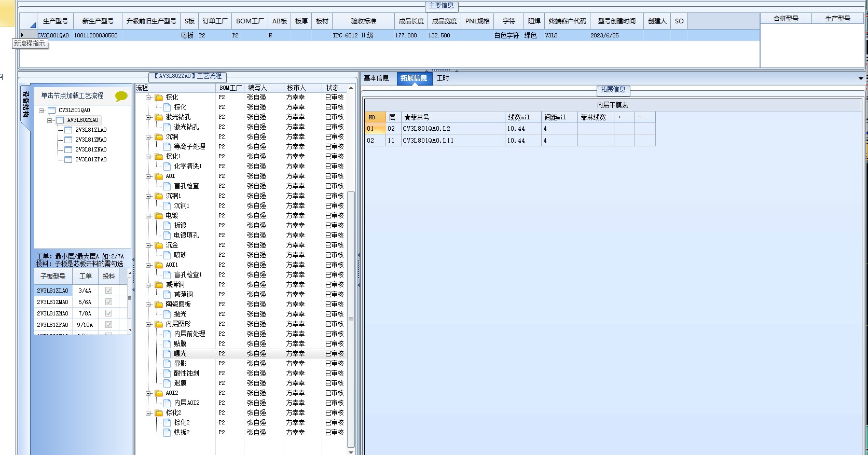This screenshot has height=455, width=868.
Task: Click the 显影 document icon
Action: (x=167, y=364)
